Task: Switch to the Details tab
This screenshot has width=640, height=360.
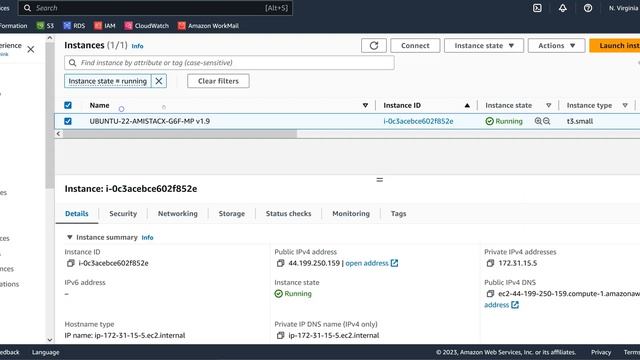Action: [77, 213]
